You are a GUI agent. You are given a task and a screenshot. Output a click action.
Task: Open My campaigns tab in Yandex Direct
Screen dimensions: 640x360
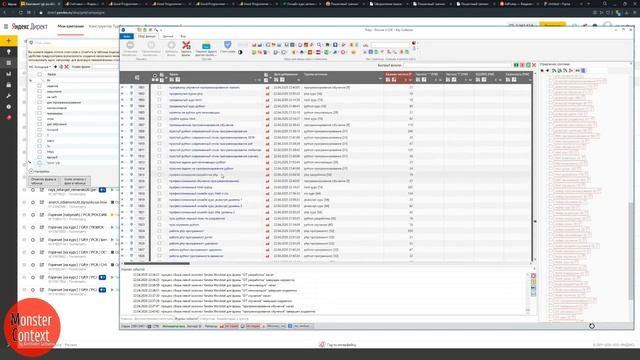click(71, 26)
